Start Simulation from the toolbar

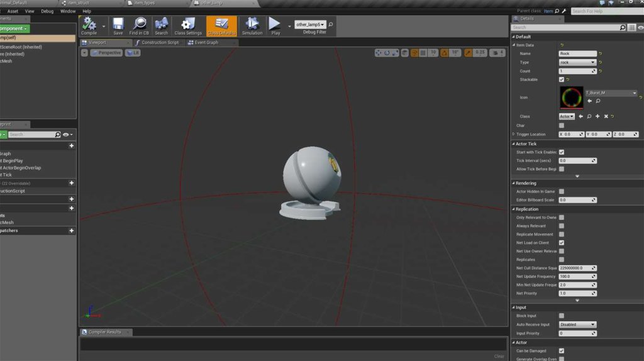click(252, 26)
